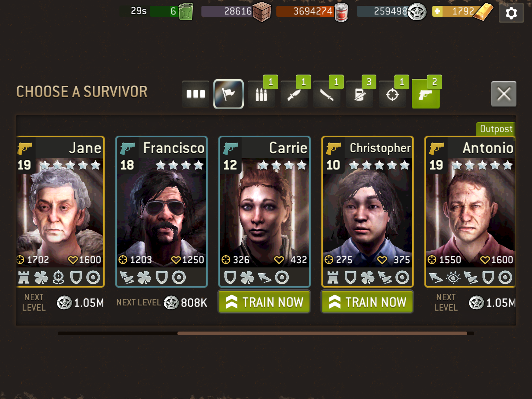
Task: Tap the tomato can supplies icon
Action: point(341,12)
